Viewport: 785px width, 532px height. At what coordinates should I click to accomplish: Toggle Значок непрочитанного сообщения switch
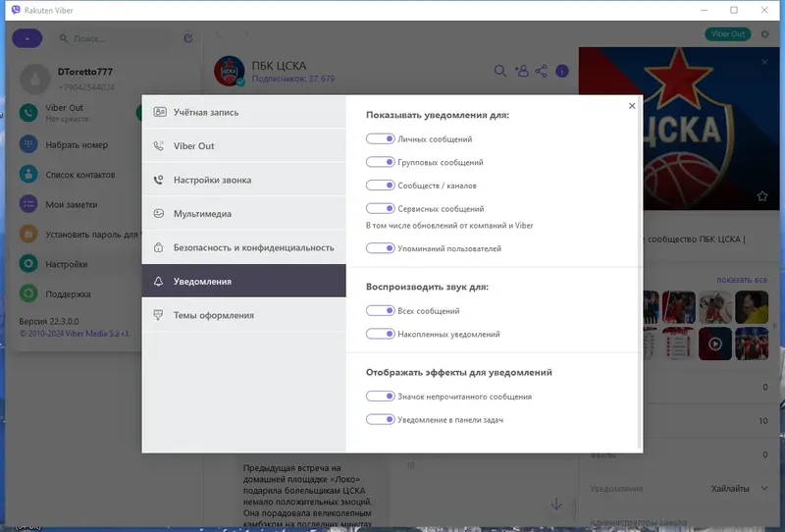pyautogui.click(x=380, y=397)
